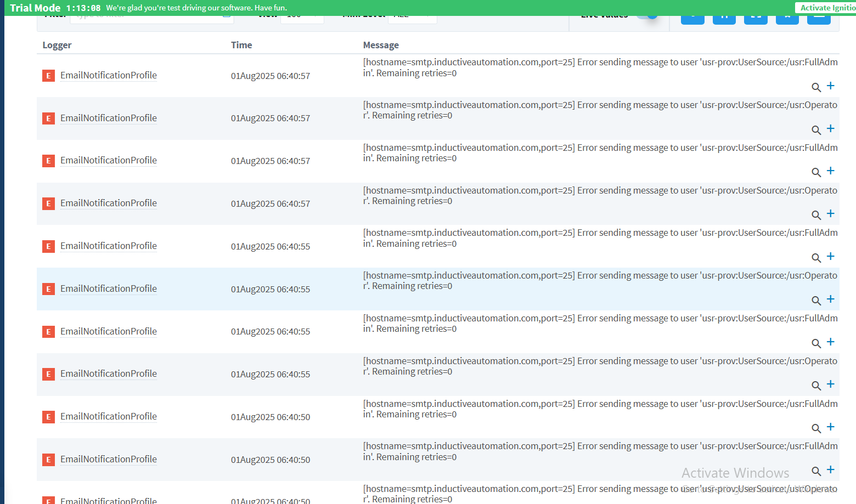Click plus icon on first 06:40:57 Operator row
This screenshot has height=504, width=856.
click(x=831, y=128)
